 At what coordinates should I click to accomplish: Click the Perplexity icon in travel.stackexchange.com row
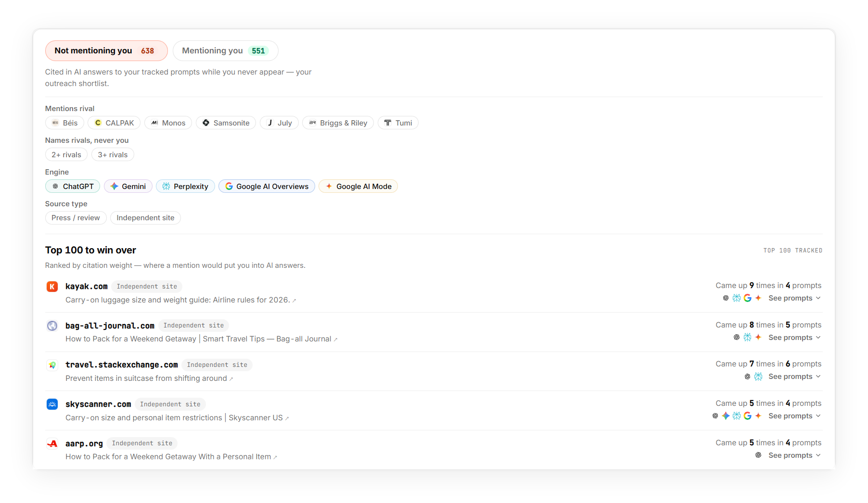click(758, 377)
